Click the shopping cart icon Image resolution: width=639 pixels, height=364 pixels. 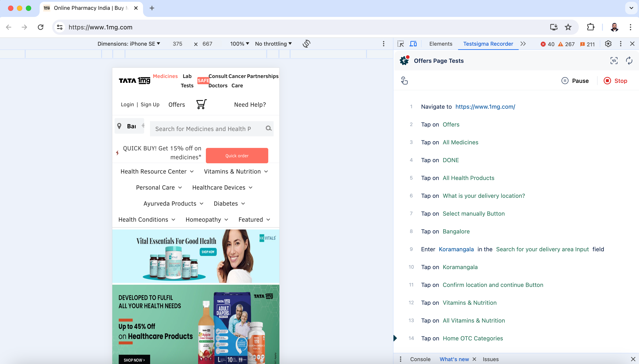click(x=201, y=104)
